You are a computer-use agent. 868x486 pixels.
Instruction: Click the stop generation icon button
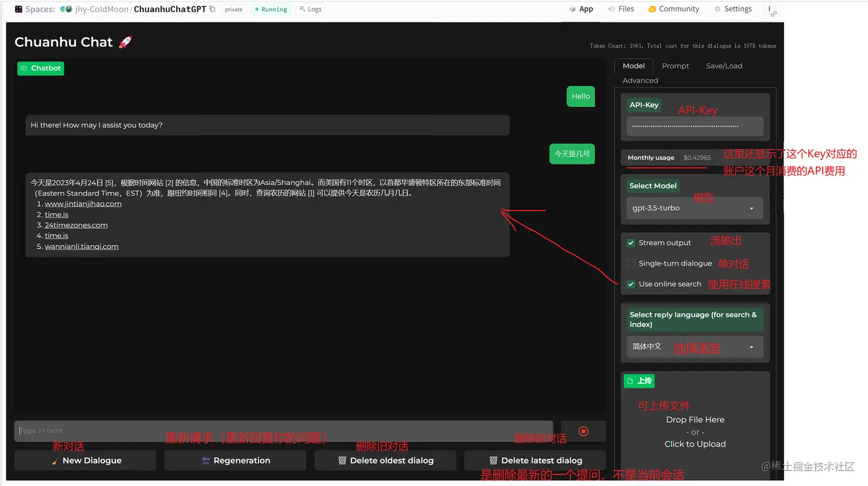[x=583, y=431]
